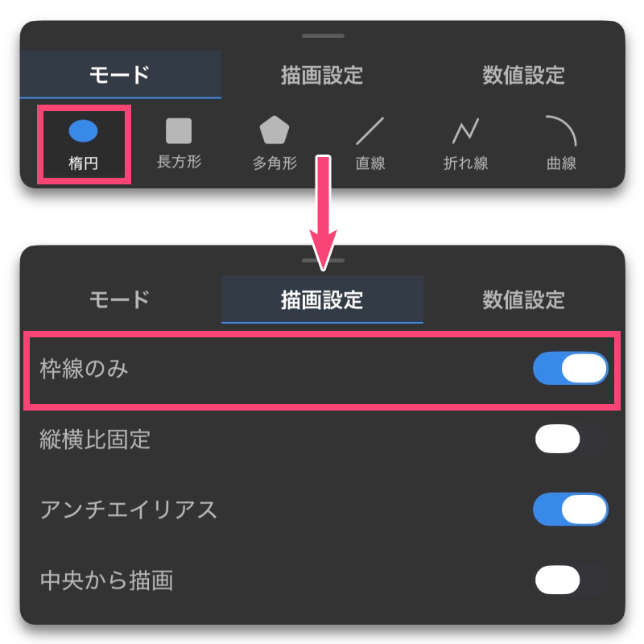Pick the 直線 straight line tool
Viewport: 644px width, 644px height.
click(370, 144)
